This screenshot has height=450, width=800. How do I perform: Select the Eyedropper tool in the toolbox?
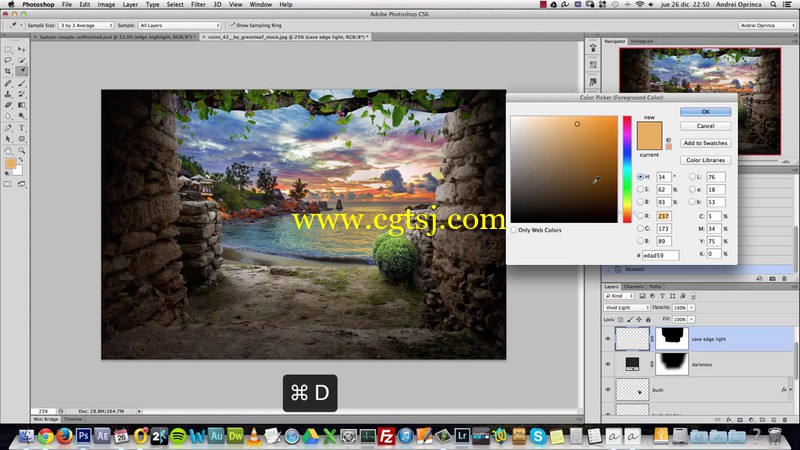tap(21, 71)
